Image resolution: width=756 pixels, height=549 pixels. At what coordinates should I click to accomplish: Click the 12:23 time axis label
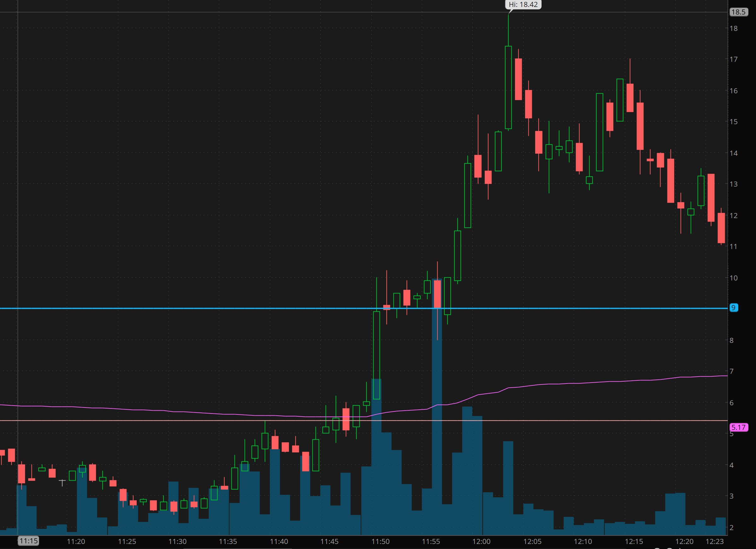pos(715,541)
